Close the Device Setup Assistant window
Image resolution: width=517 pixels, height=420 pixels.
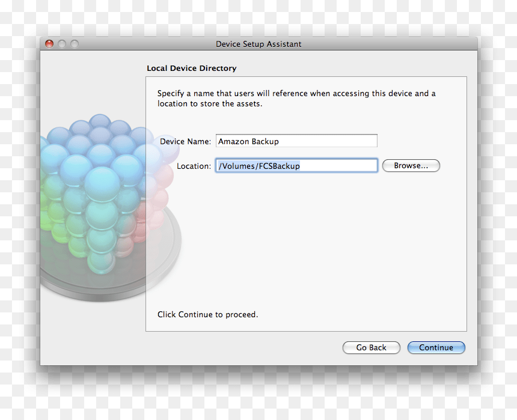[49, 44]
